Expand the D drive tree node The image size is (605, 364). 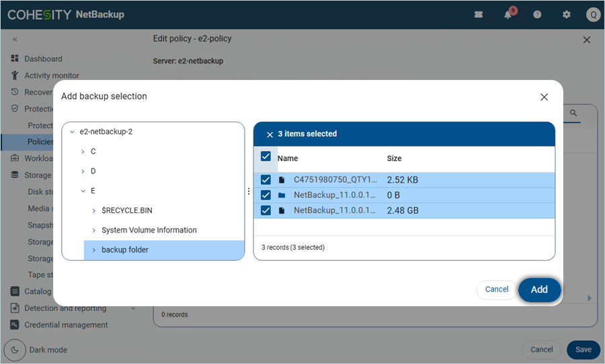tap(83, 171)
